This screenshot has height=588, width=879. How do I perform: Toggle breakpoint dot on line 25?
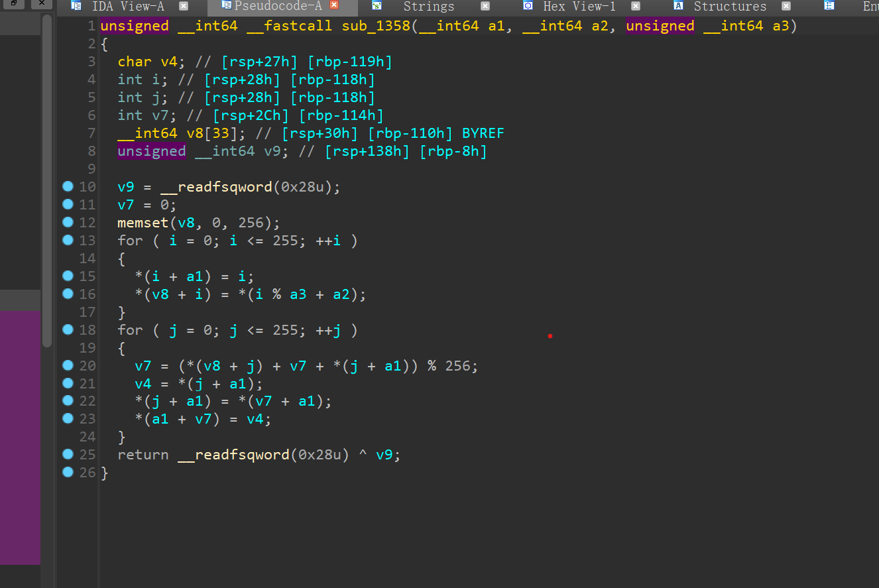pyautogui.click(x=68, y=454)
